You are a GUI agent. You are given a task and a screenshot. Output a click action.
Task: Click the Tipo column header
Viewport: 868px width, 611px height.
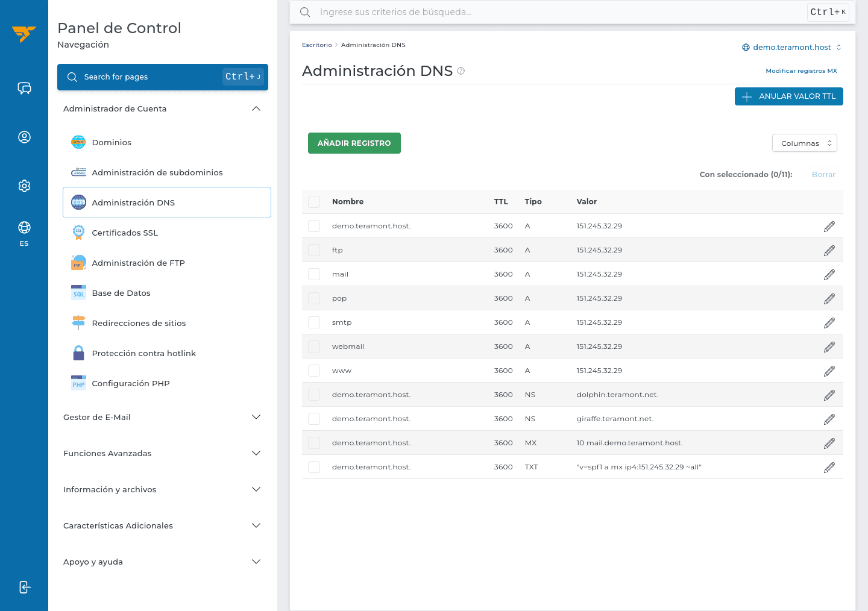coord(533,202)
